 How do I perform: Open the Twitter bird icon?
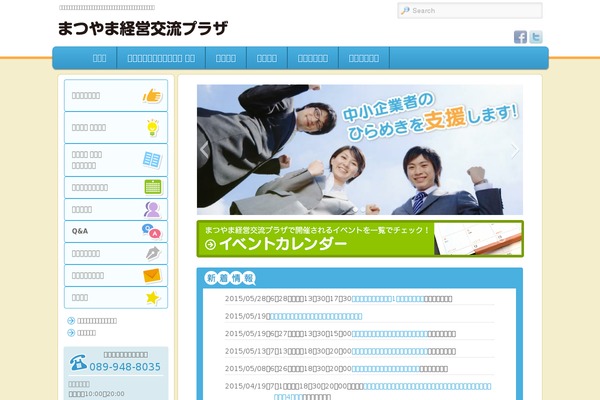tap(536, 37)
